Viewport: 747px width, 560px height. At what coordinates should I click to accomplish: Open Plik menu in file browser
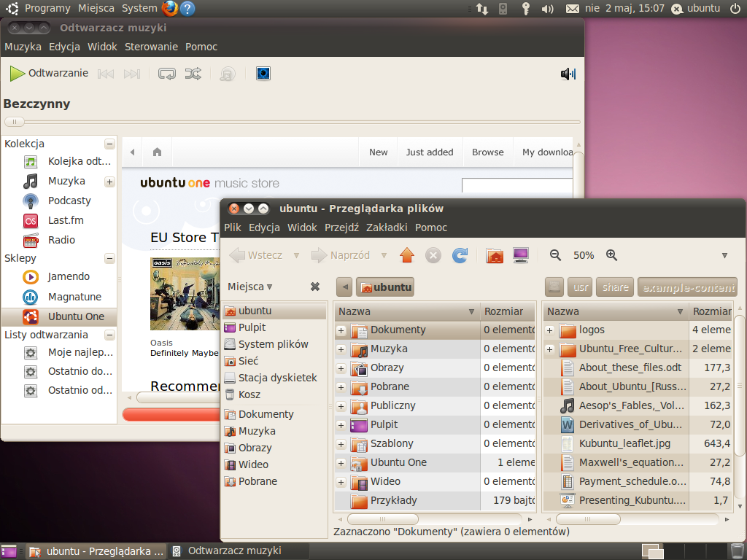tap(233, 227)
